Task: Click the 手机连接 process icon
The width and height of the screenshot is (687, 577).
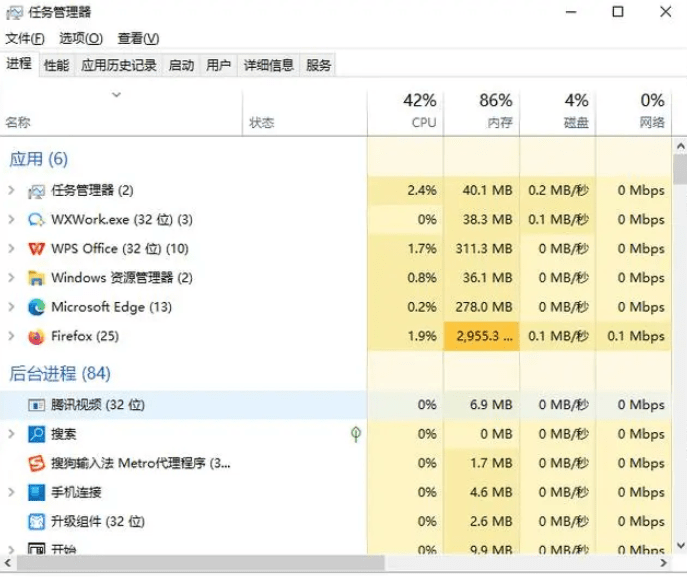Action: (37, 493)
